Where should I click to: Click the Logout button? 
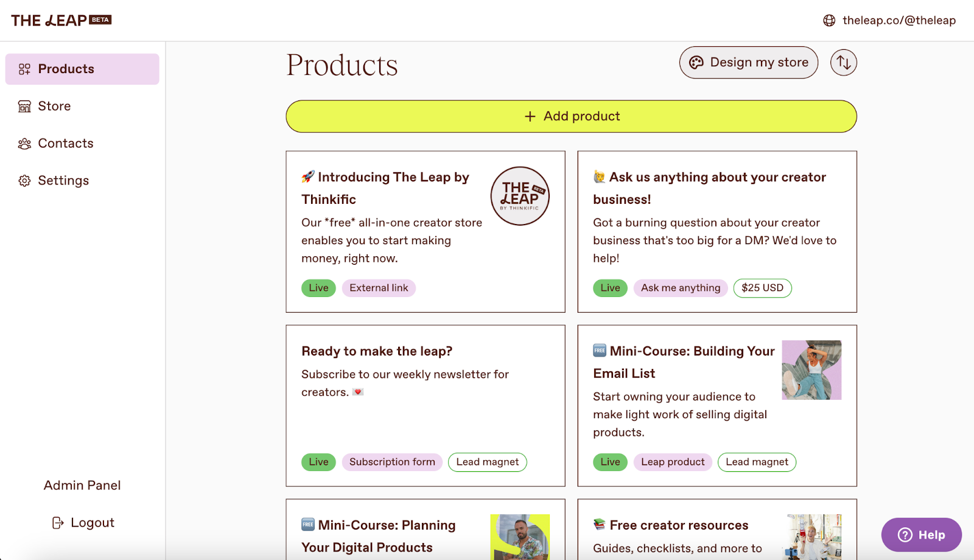click(83, 522)
